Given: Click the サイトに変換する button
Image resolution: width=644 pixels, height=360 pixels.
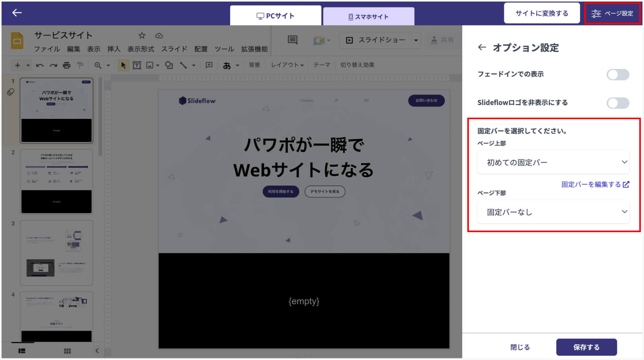Looking at the screenshot, I should [x=542, y=13].
